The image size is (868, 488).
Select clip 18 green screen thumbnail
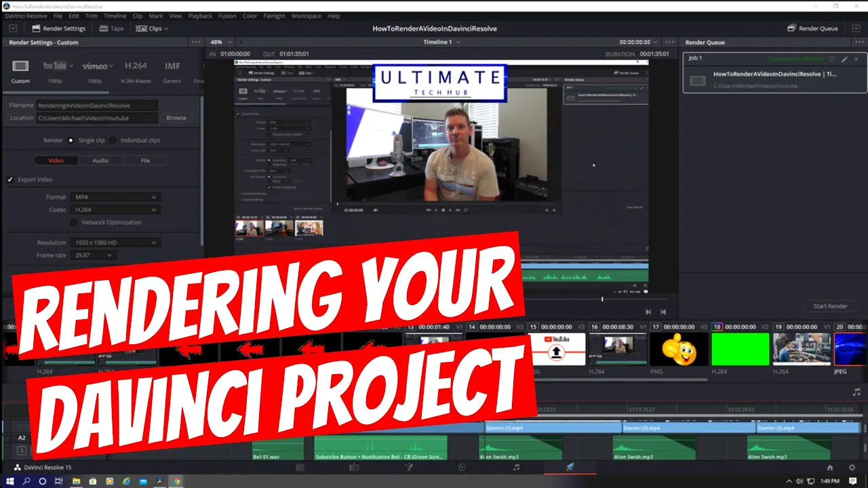[x=740, y=349]
